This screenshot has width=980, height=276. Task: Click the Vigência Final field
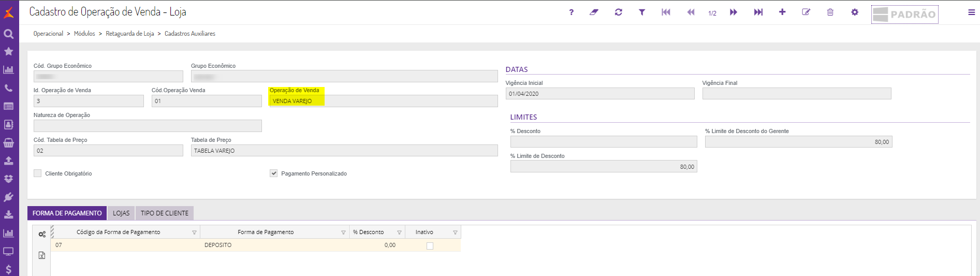(797, 94)
